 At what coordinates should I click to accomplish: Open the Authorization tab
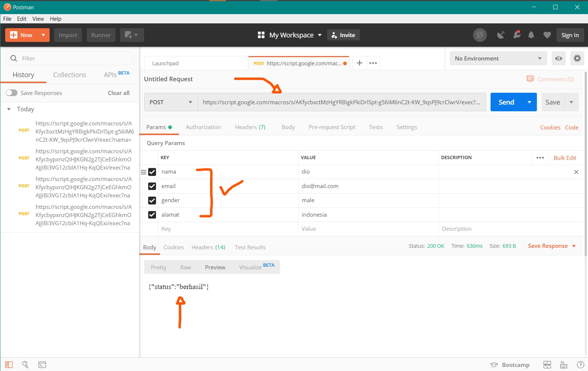tap(203, 127)
